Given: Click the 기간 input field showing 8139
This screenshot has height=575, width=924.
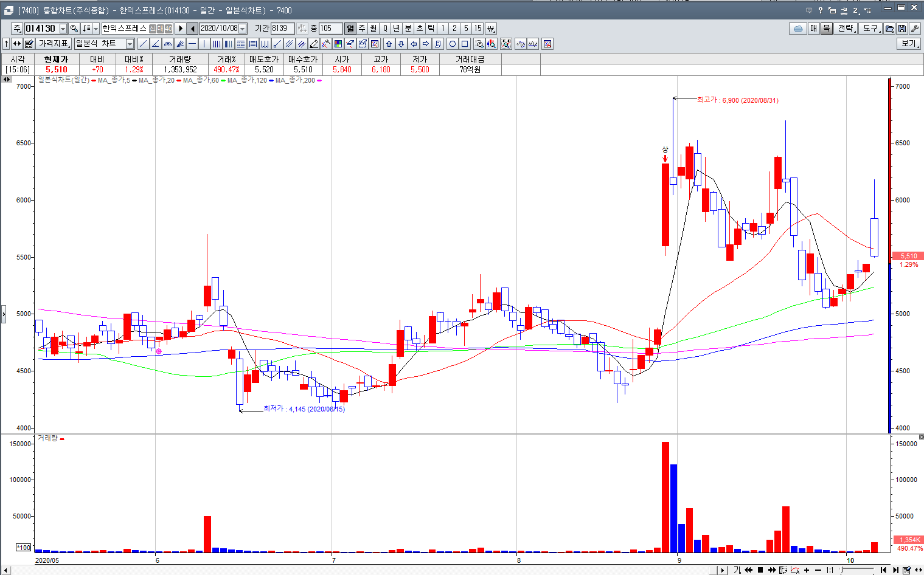Looking at the screenshot, I should pos(283,29).
